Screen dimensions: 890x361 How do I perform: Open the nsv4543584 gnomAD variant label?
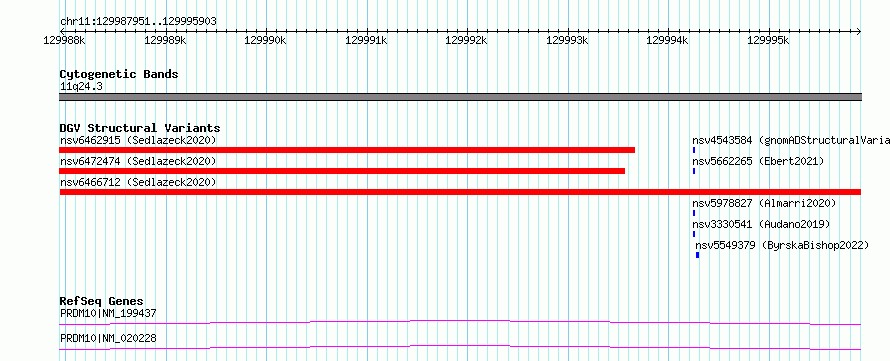791,140
